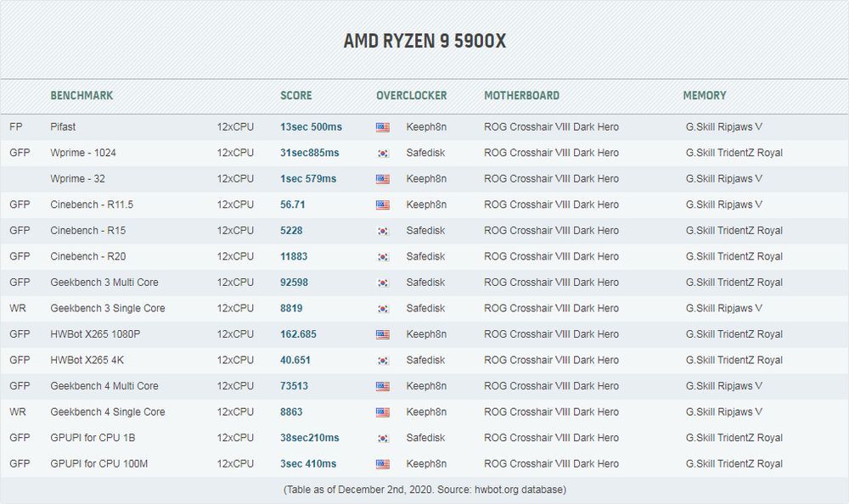Image resolution: width=849 pixels, height=504 pixels.
Task: Click Safedisk in the Cinebench - R20 row
Action: click(425, 256)
